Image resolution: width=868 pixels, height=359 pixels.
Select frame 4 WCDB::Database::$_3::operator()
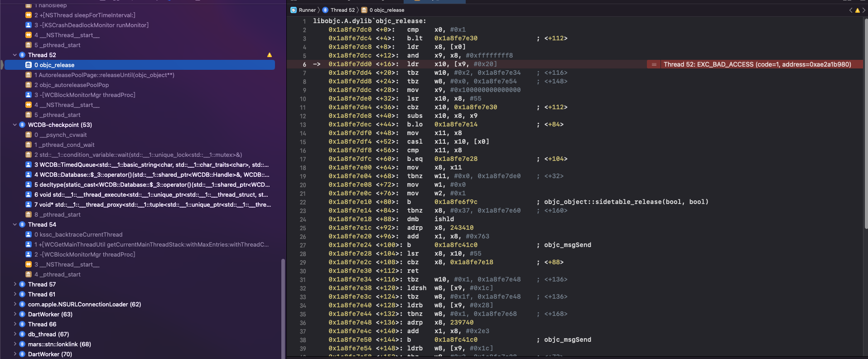(x=152, y=175)
